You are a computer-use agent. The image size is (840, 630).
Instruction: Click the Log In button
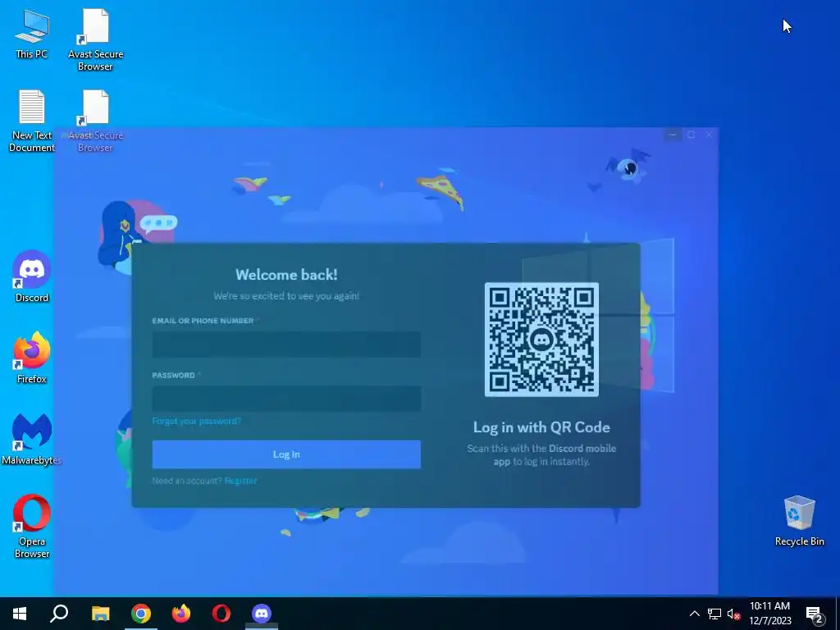[x=286, y=454]
